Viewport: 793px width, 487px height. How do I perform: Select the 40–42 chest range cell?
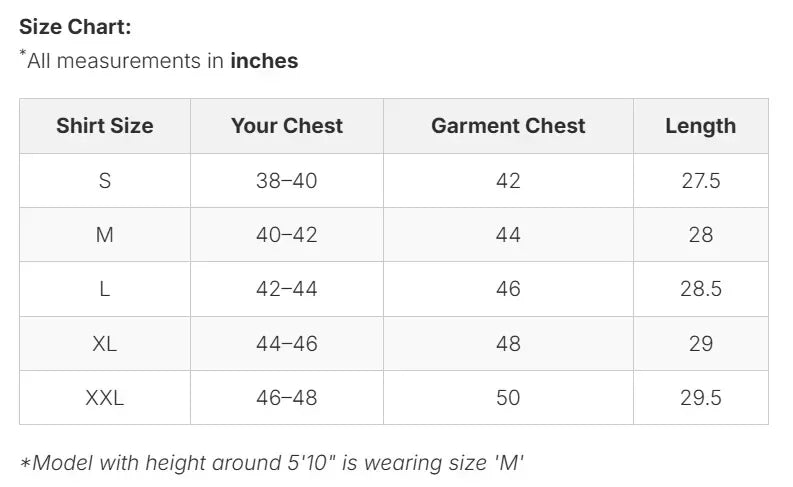[x=287, y=235]
